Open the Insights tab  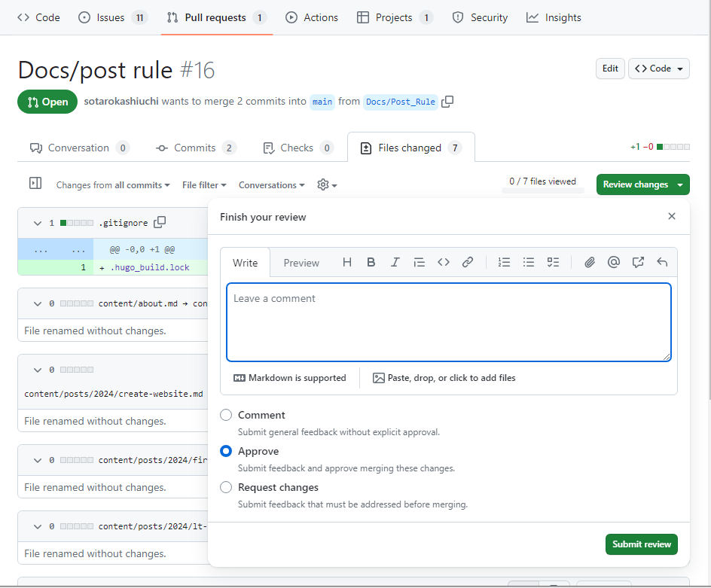click(x=553, y=17)
